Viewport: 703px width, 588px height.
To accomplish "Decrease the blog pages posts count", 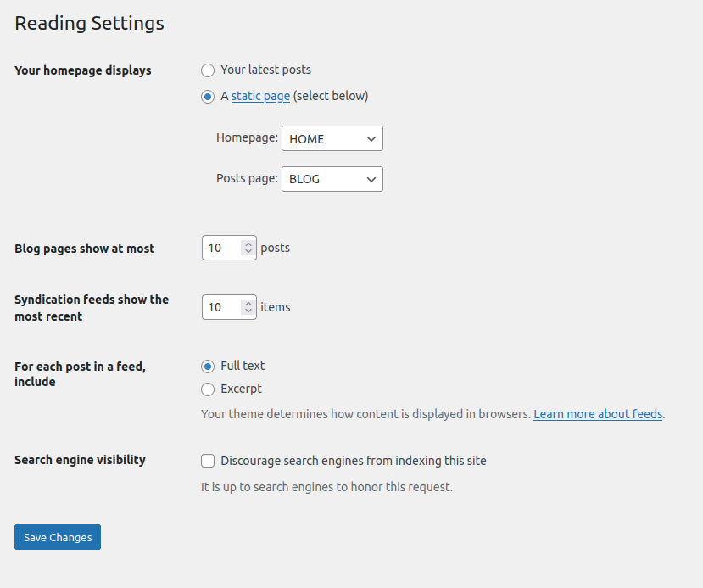I will [248, 251].
